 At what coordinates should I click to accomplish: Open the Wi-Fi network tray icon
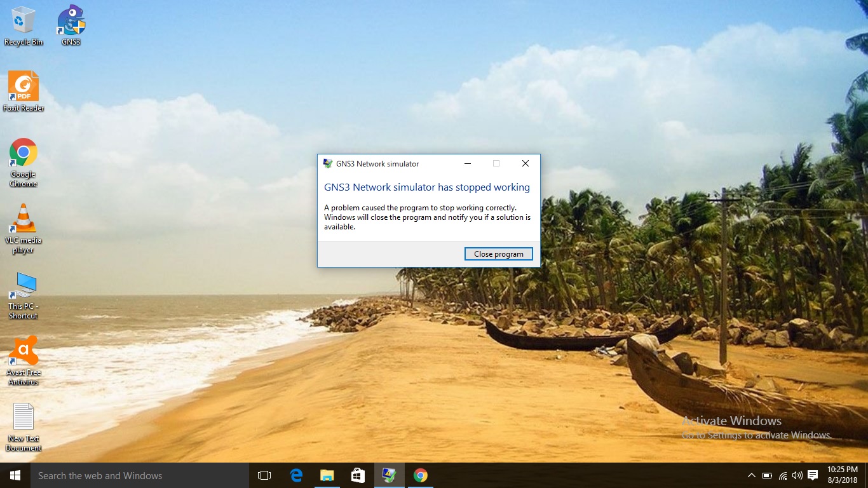pos(783,475)
